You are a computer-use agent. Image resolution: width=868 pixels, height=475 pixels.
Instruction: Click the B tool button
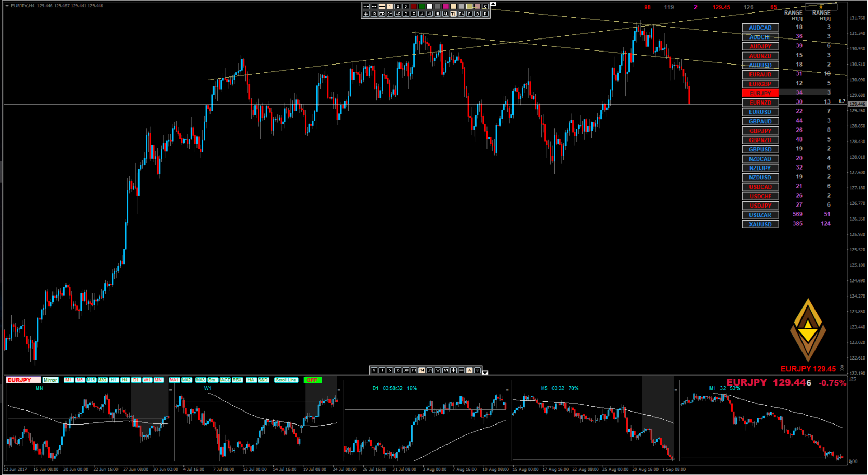tap(477, 14)
